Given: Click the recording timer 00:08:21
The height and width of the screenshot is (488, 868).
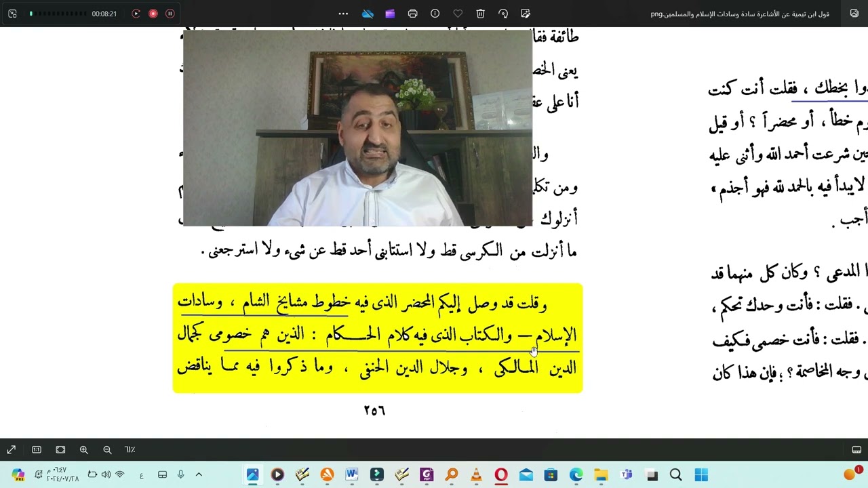Looking at the screenshot, I should (x=104, y=14).
